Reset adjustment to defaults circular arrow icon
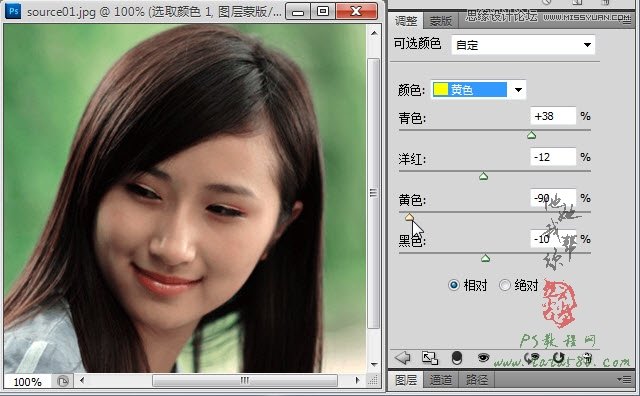 (x=559, y=358)
